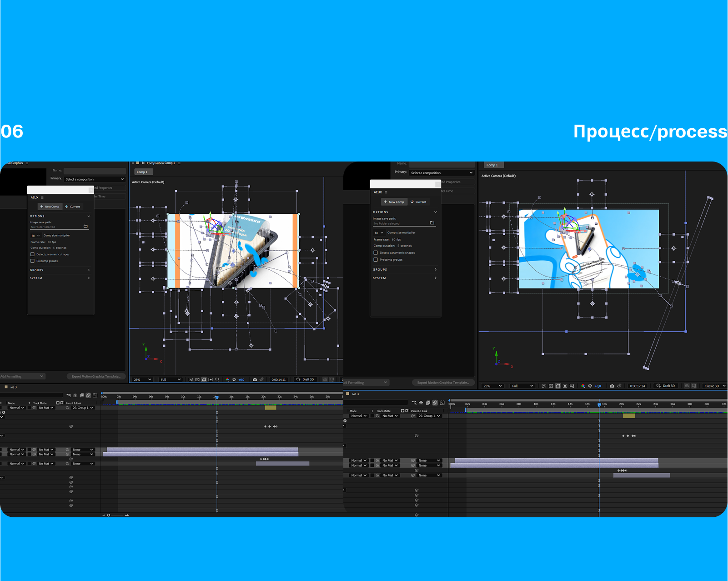Toggle mask and shape path visibility, left viewer
The width and height of the screenshot is (728, 581).
(204, 379)
